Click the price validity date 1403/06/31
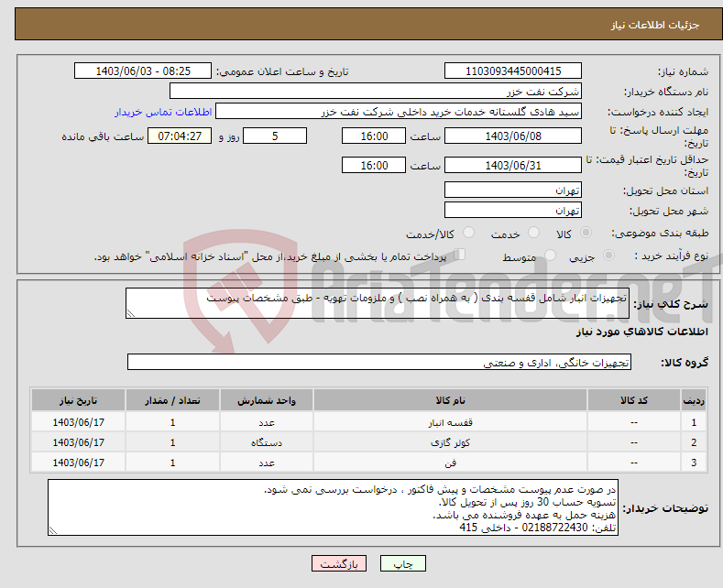Screen dimensions: 723x588 tap(513, 165)
